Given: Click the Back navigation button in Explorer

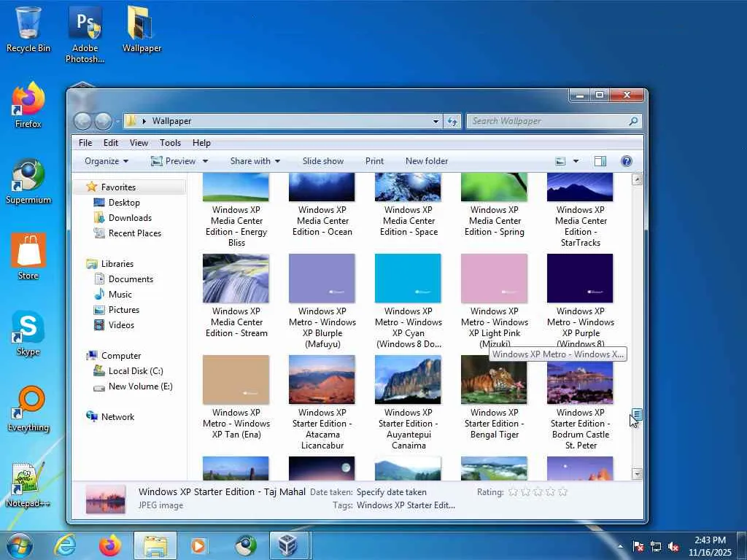Looking at the screenshot, I should pos(82,122).
